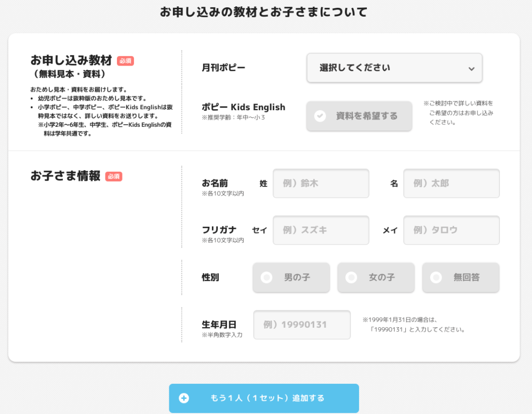
Task: Click the フリガナ label
Action: click(x=219, y=230)
